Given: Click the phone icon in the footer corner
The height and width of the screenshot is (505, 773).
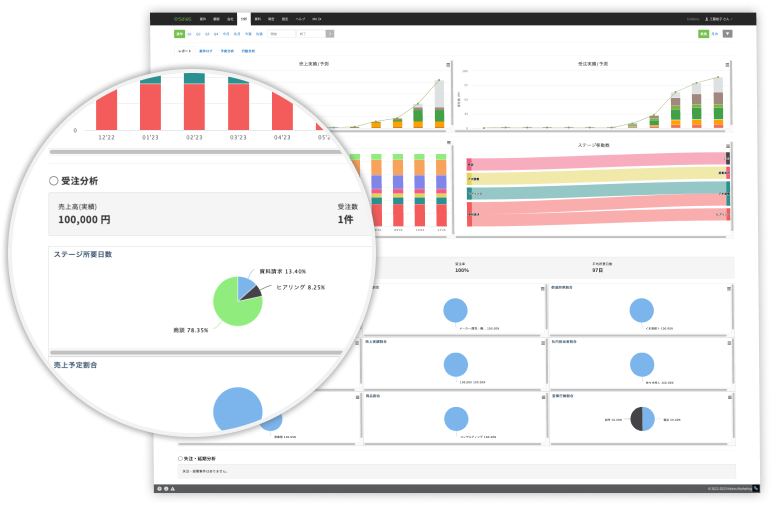Looking at the screenshot, I should click(x=756, y=488).
